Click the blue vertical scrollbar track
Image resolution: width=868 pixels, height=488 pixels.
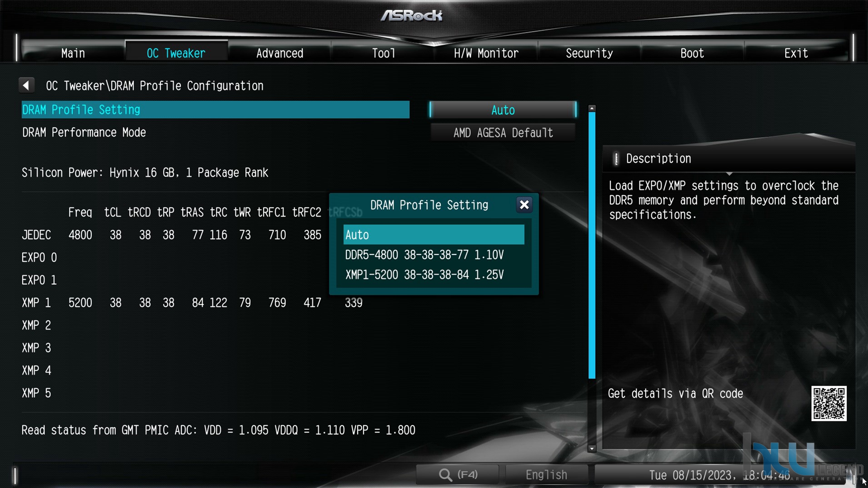pyautogui.click(x=592, y=245)
